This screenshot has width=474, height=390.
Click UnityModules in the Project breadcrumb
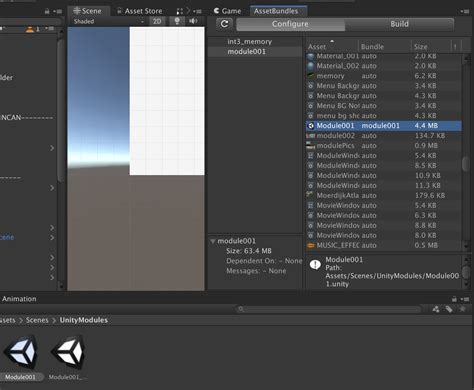pos(84,320)
